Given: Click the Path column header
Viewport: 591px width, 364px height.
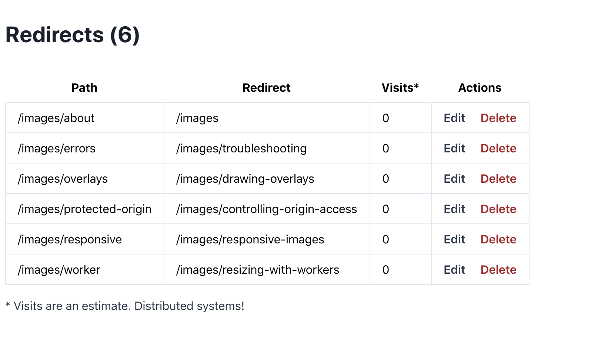Looking at the screenshot, I should click(84, 88).
